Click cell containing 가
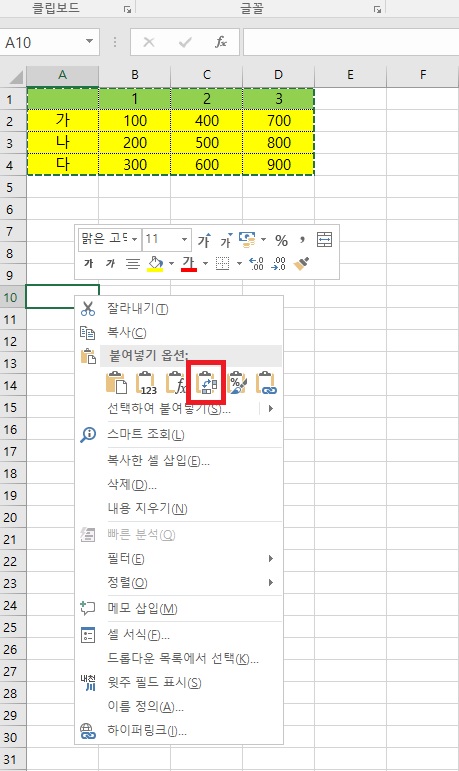The height and width of the screenshot is (771, 459). [x=62, y=120]
